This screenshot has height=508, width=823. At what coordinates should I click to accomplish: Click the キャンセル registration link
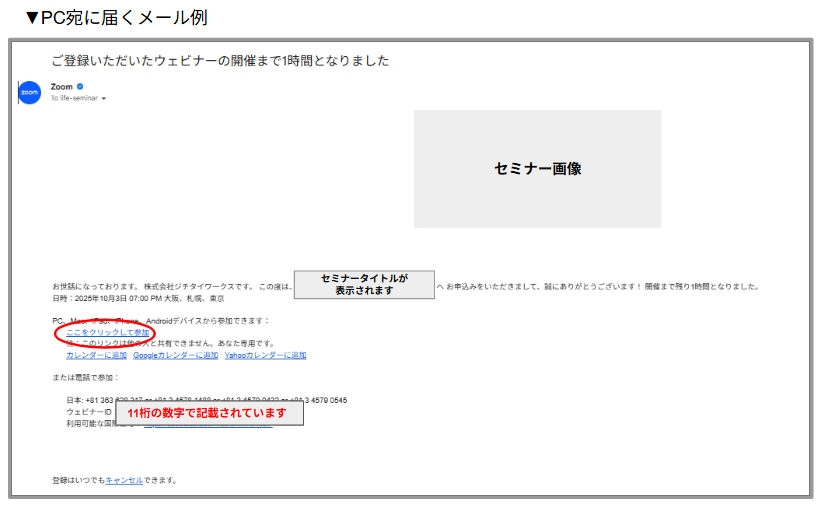click(124, 480)
